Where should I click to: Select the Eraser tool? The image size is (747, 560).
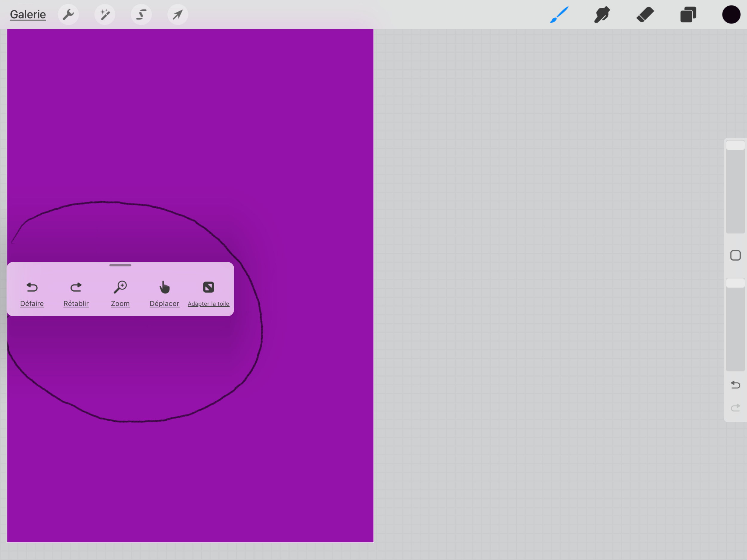tap(645, 15)
